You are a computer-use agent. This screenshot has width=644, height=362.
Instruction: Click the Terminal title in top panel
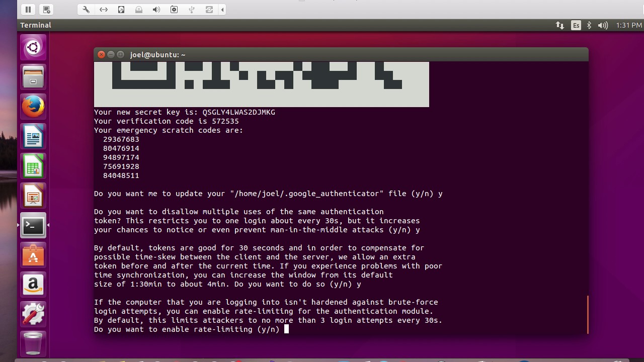click(36, 25)
